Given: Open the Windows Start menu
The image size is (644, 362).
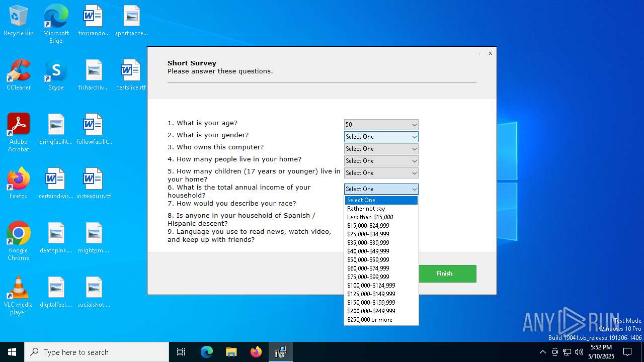Looking at the screenshot, I should [x=12, y=352].
